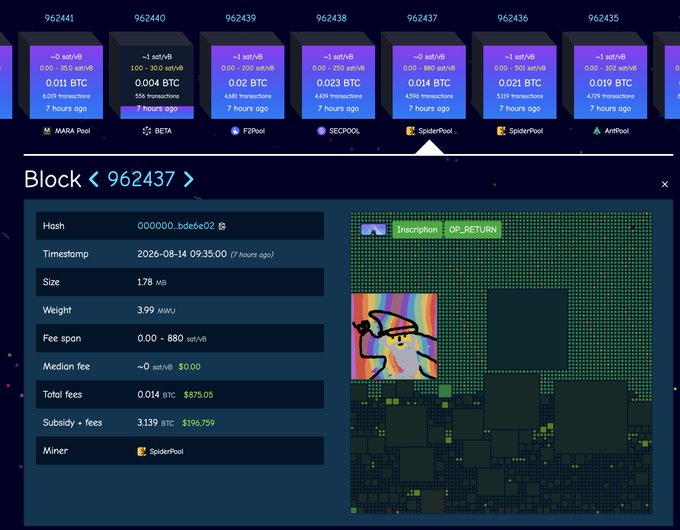Click block height 962438 label

tap(331, 18)
